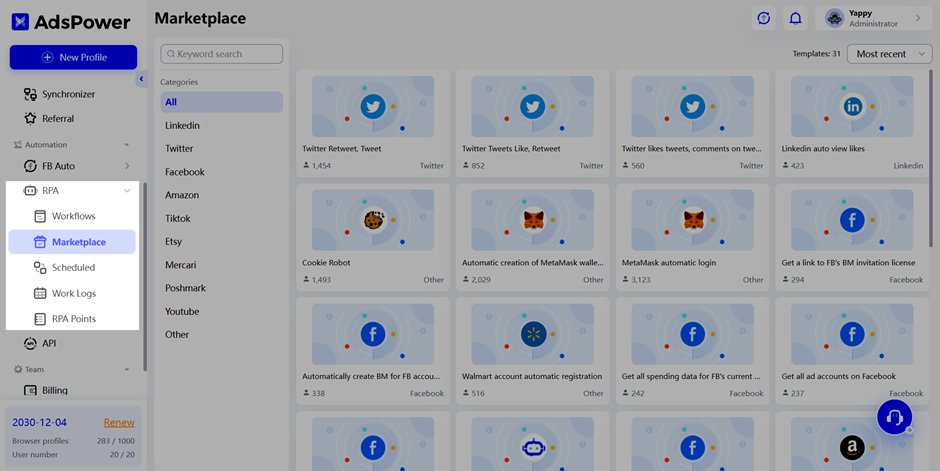
Task: Click the API icon
Action: pos(30,343)
